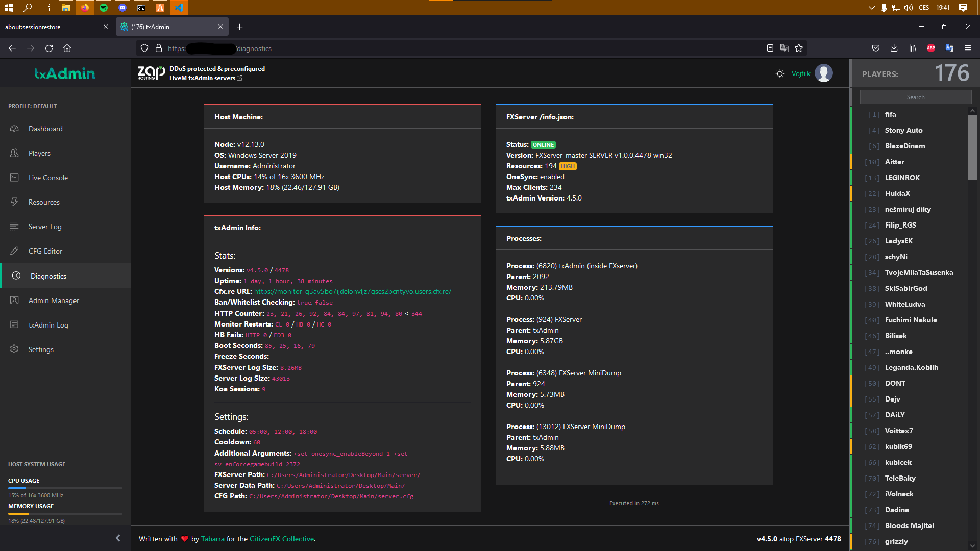Open Admin Manager from sidebar
This screenshot has width=980, height=551.
pyautogui.click(x=54, y=300)
